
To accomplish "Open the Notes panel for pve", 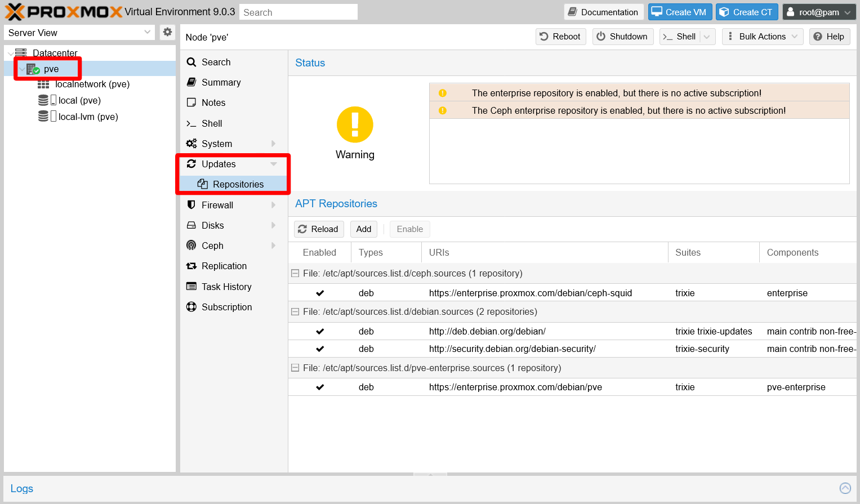I will 213,102.
